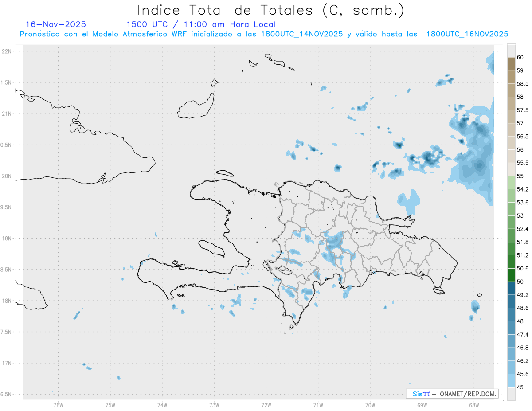The height and width of the screenshot is (411, 532).
Task: Click "1800UTC_14NOV2025" initialization time text
Action: pos(302,34)
